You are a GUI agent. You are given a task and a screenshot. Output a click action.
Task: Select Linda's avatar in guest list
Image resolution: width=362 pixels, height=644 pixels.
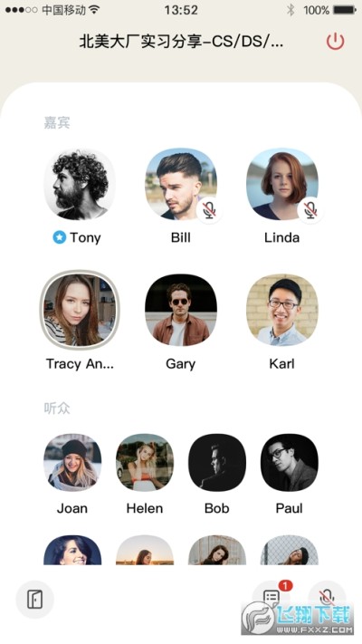(x=282, y=184)
